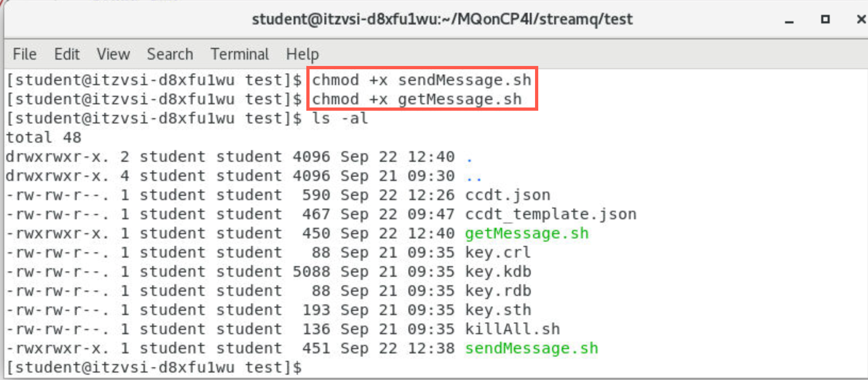Open the Terminal menu

[x=239, y=54]
